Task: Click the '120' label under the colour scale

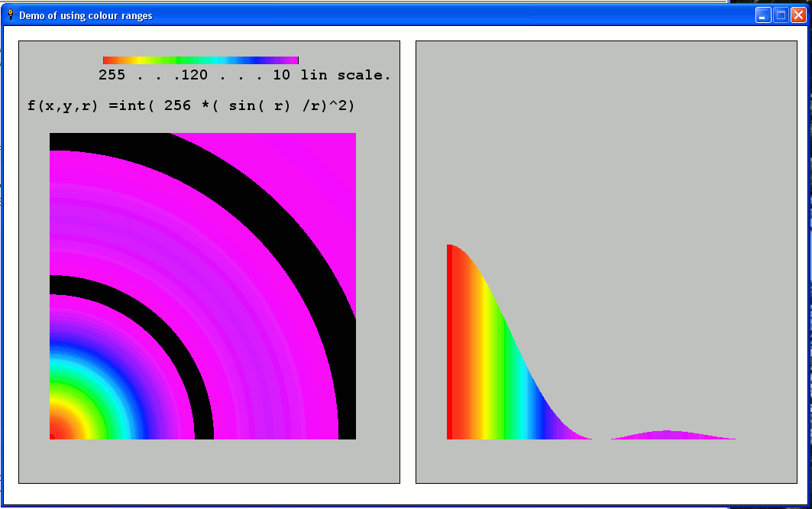Action: 194,75
